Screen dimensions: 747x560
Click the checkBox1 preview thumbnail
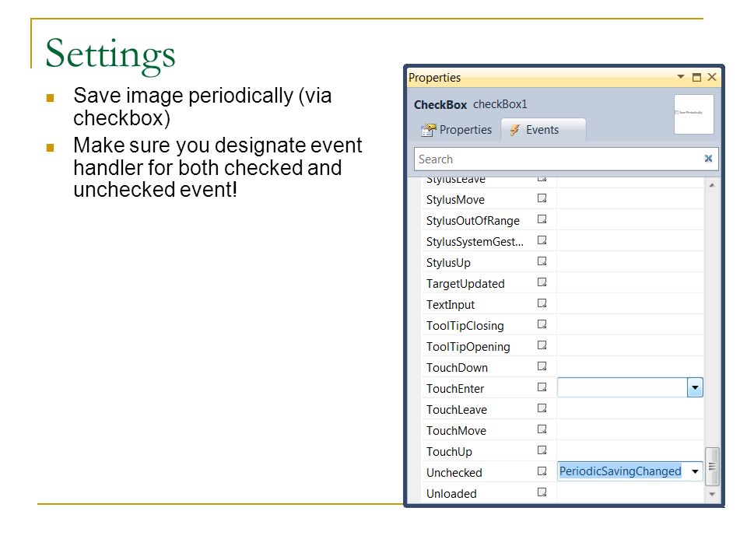(x=693, y=114)
